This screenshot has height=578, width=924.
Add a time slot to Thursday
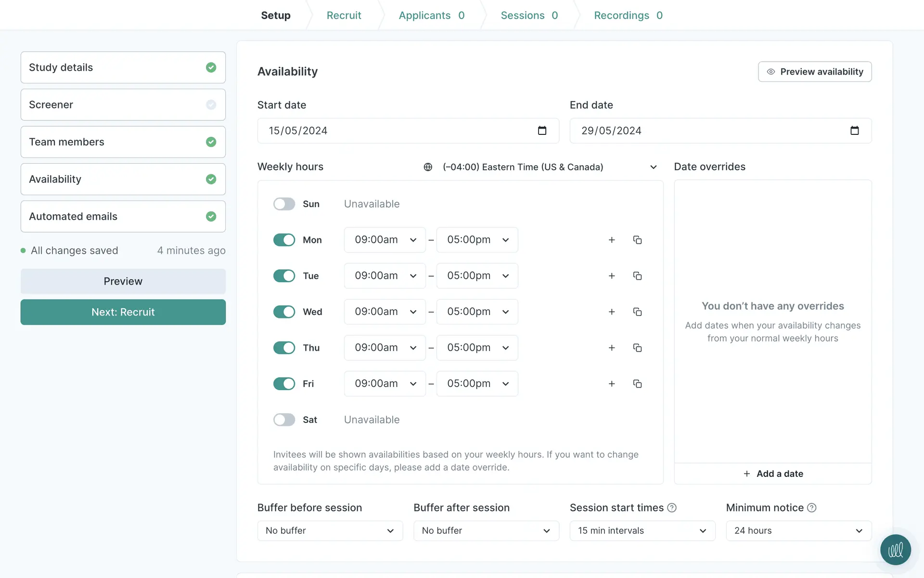pos(612,348)
